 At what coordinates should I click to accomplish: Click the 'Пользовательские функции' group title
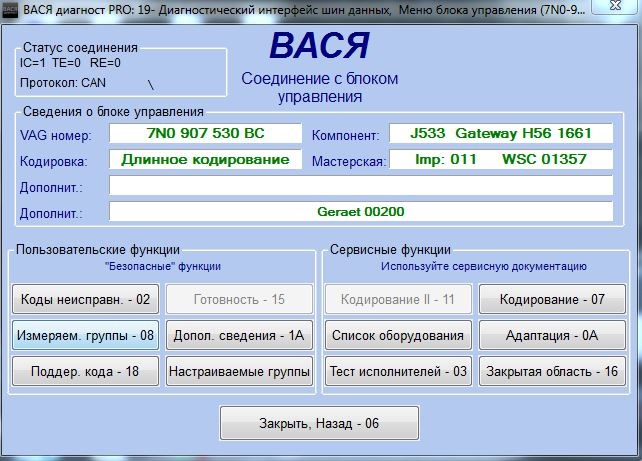click(97, 249)
